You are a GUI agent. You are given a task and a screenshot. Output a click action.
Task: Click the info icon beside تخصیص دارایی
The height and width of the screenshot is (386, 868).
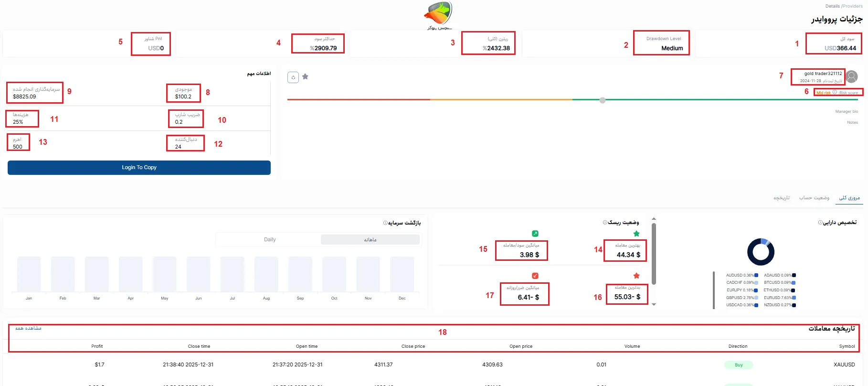tap(820, 223)
